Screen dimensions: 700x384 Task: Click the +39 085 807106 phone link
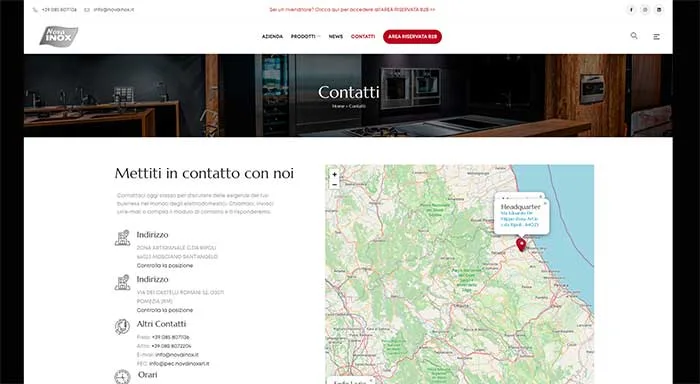coord(171,337)
